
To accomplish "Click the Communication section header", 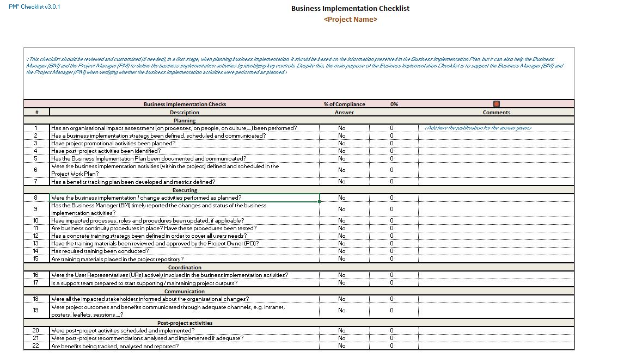I will point(185,292).
